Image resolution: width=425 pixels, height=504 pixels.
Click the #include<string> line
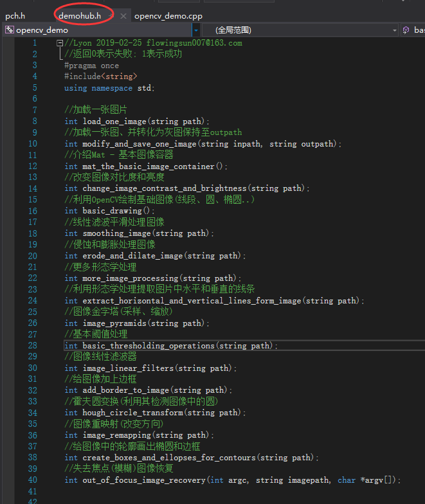click(100, 76)
